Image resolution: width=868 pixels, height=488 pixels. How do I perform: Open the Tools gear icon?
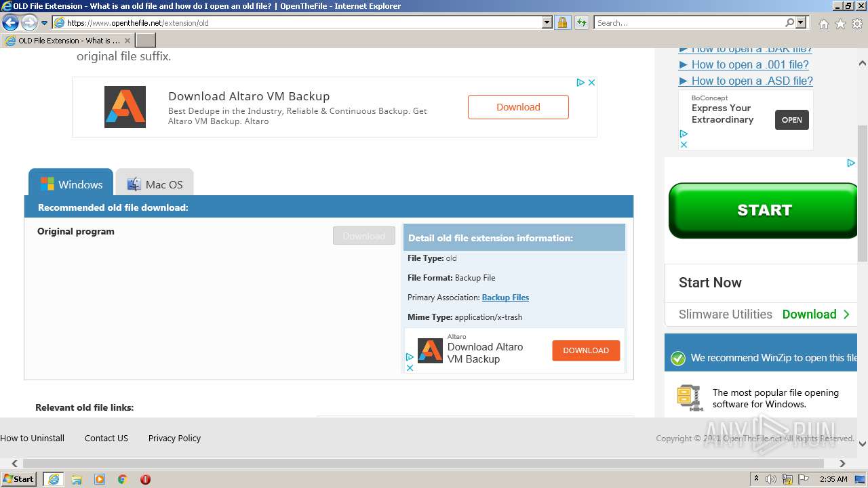(x=857, y=24)
